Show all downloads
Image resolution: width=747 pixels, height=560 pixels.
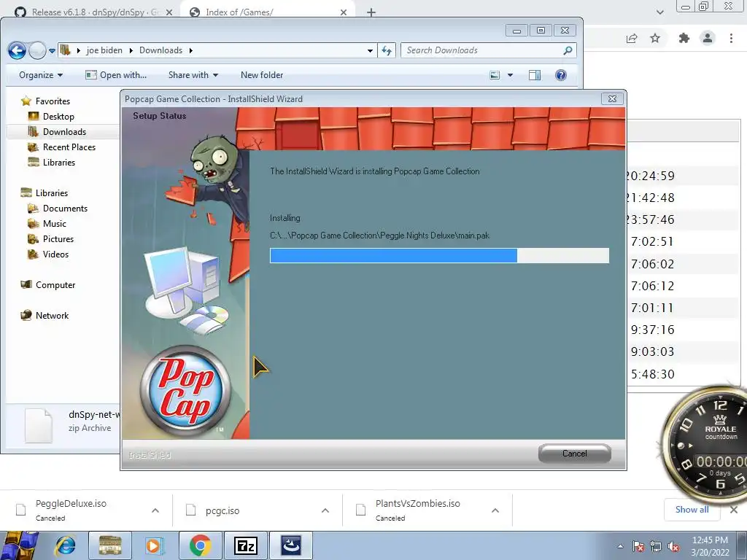692,510
